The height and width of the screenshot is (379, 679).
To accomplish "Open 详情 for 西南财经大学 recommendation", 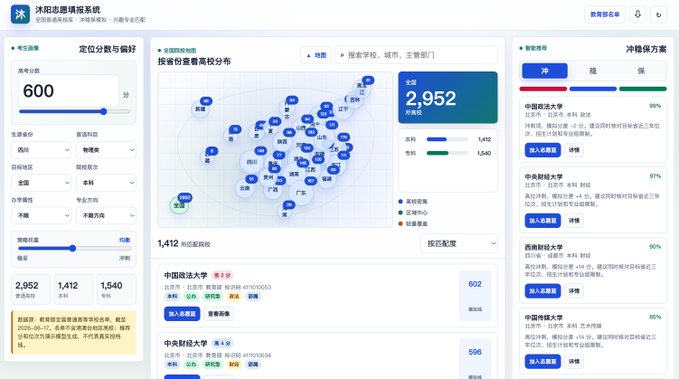I will point(574,291).
